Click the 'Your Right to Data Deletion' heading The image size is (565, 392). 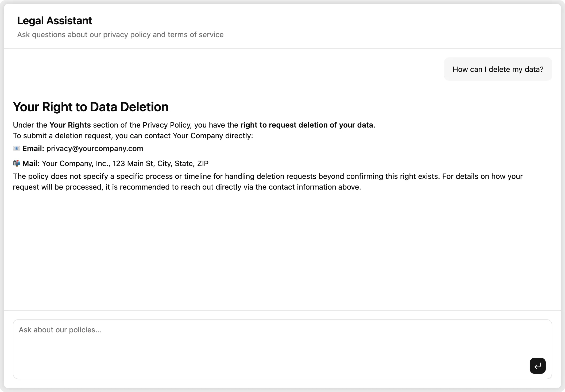click(91, 107)
